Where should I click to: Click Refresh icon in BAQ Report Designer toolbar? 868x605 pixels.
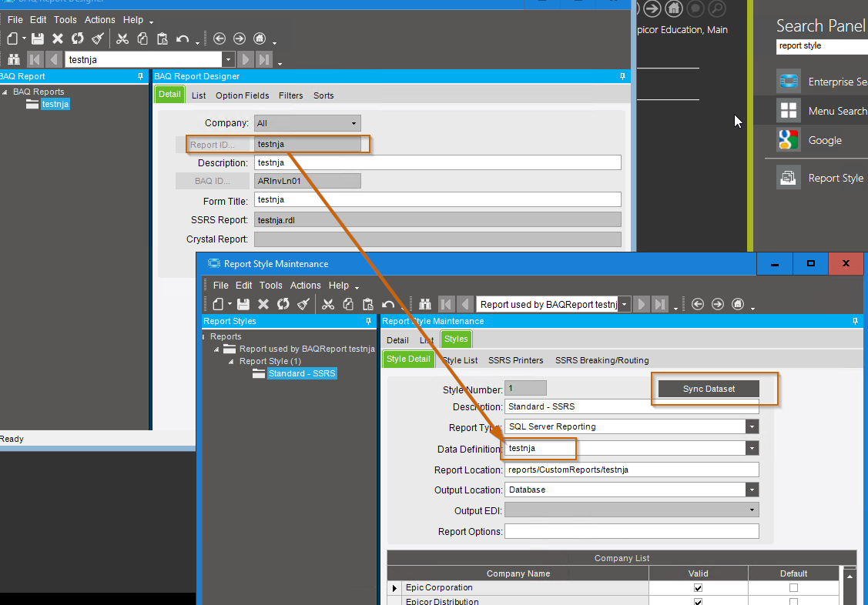pyautogui.click(x=78, y=38)
